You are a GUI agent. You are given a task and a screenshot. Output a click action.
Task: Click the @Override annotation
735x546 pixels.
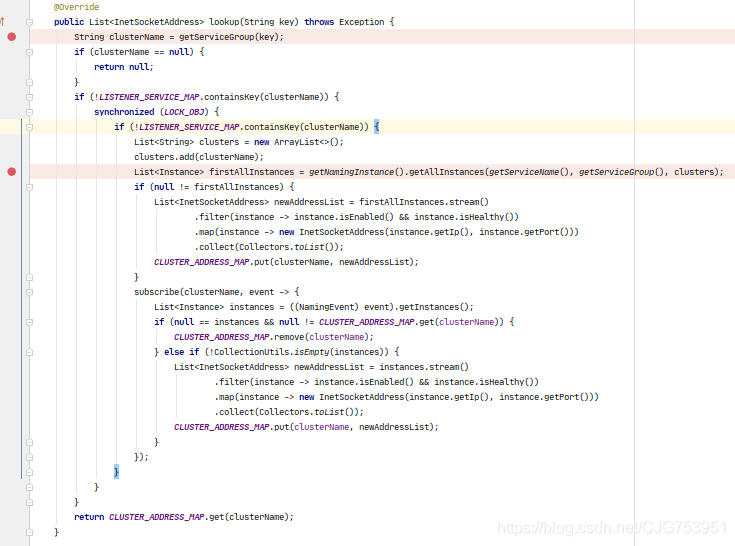[x=76, y=7]
